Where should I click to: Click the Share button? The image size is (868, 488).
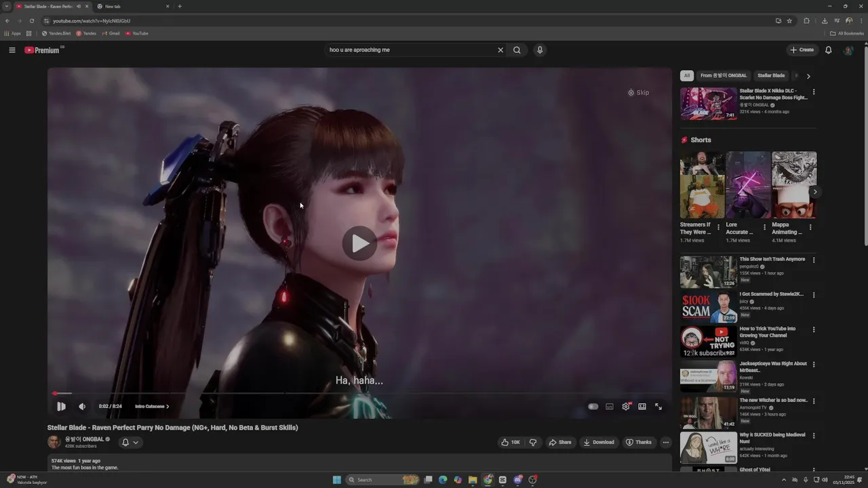click(x=560, y=442)
